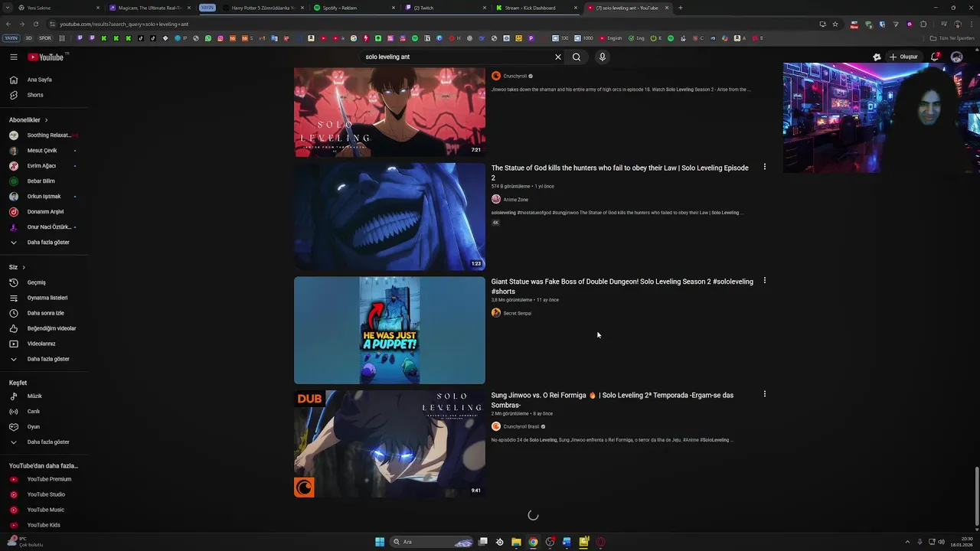Expand the Abonelikler section

click(x=28, y=120)
